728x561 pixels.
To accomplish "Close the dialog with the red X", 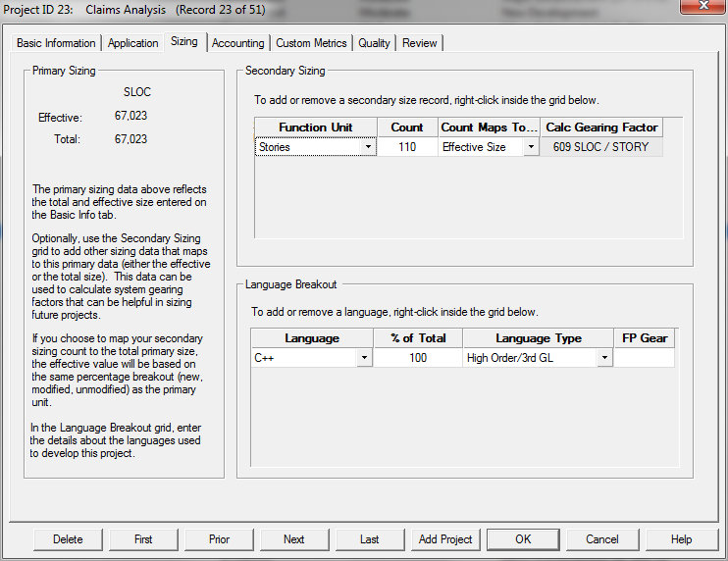I will pyautogui.click(x=702, y=6).
